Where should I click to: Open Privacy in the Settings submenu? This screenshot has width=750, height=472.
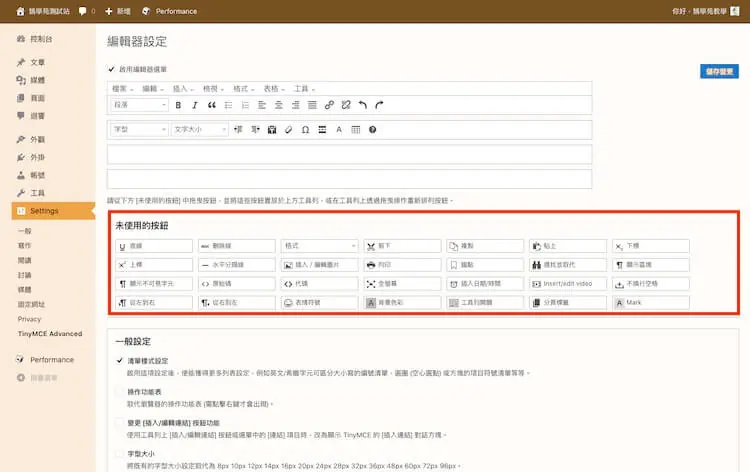[30, 319]
